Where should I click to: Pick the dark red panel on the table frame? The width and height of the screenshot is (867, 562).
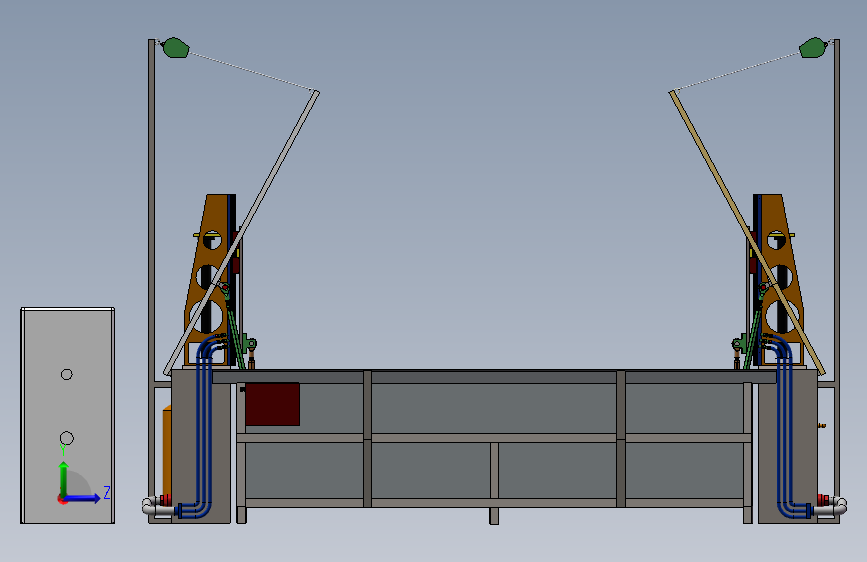(x=272, y=404)
